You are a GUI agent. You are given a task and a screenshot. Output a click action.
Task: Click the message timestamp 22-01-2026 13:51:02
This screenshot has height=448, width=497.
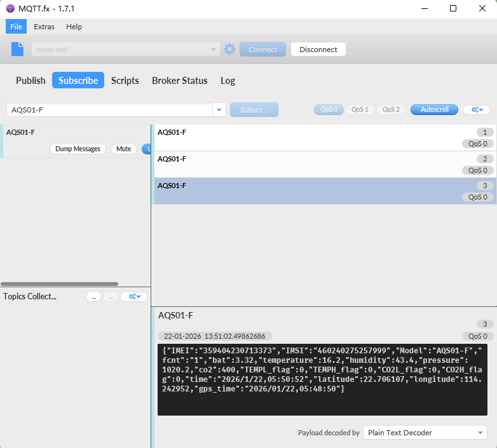215,336
